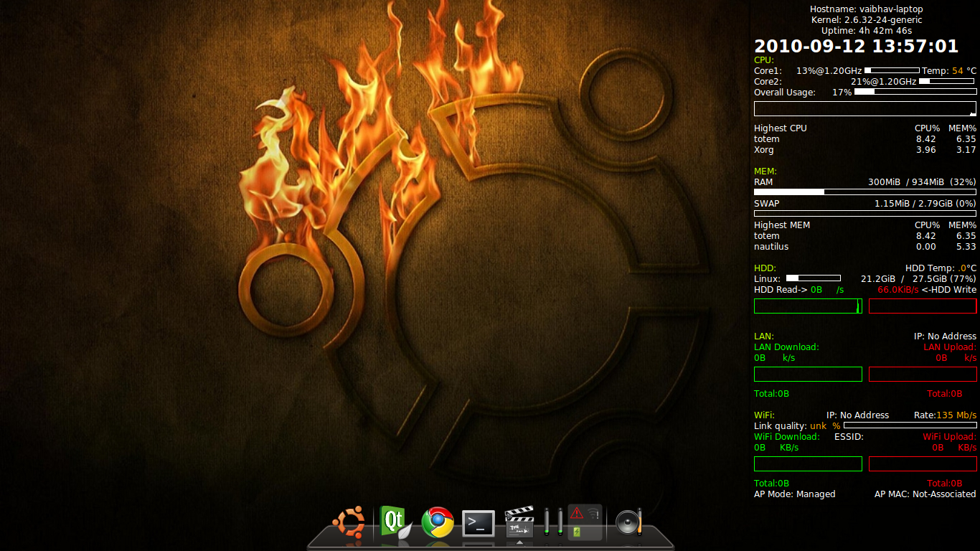Viewport: 980px width, 551px height.
Task: Click the Temp: 54 °C reading
Action: 949,71
